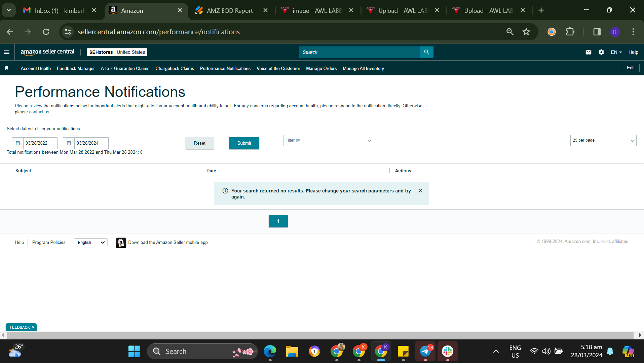644x363 pixels.
Task: Open Account Health menu item
Action: click(x=36, y=68)
